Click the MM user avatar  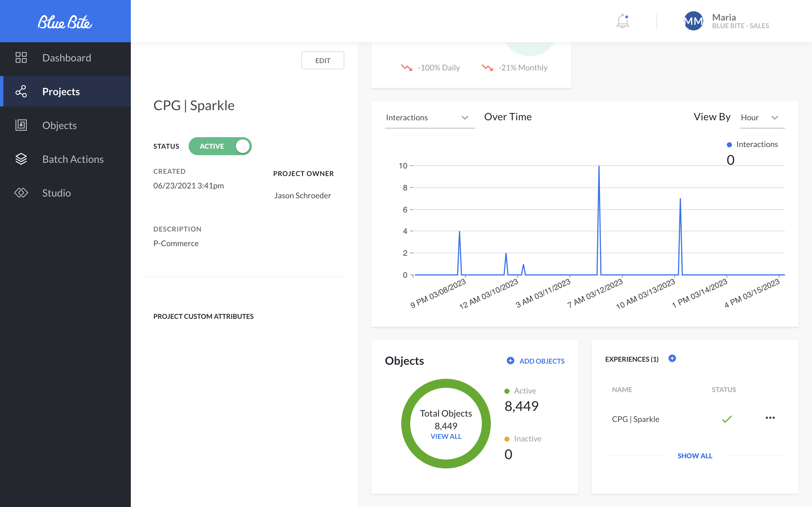(693, 21)
